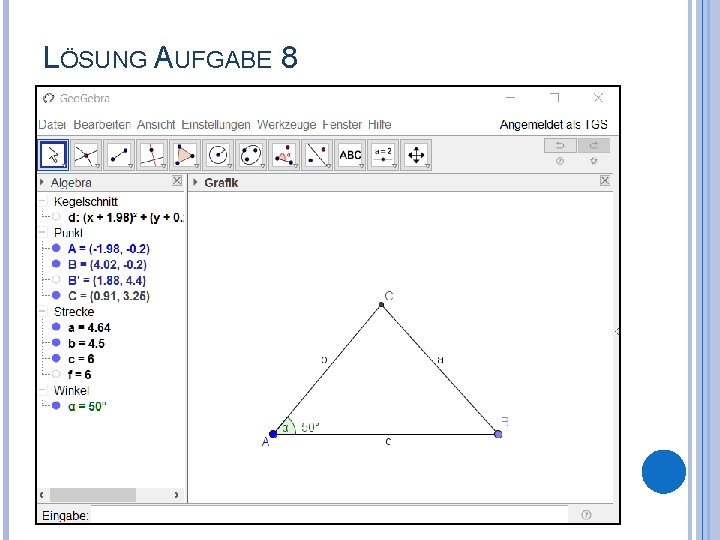
Task: Toggle visibility of point C
Action: pos(56,295)
